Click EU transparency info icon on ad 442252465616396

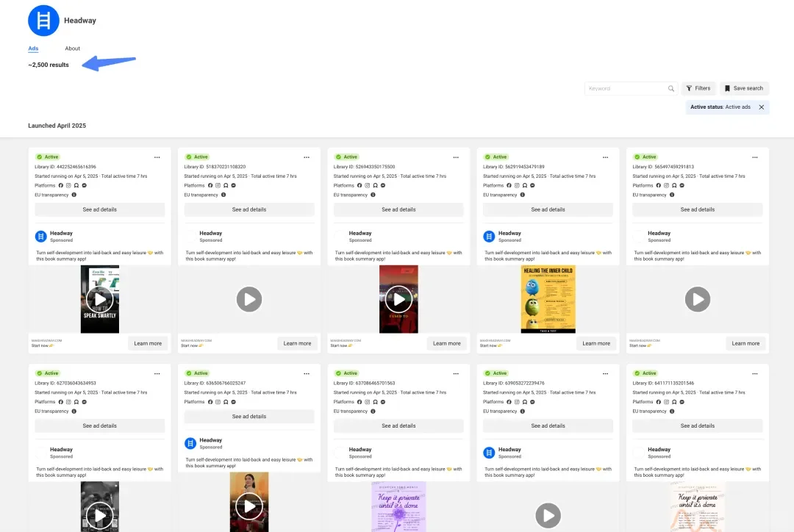[74, 195]
